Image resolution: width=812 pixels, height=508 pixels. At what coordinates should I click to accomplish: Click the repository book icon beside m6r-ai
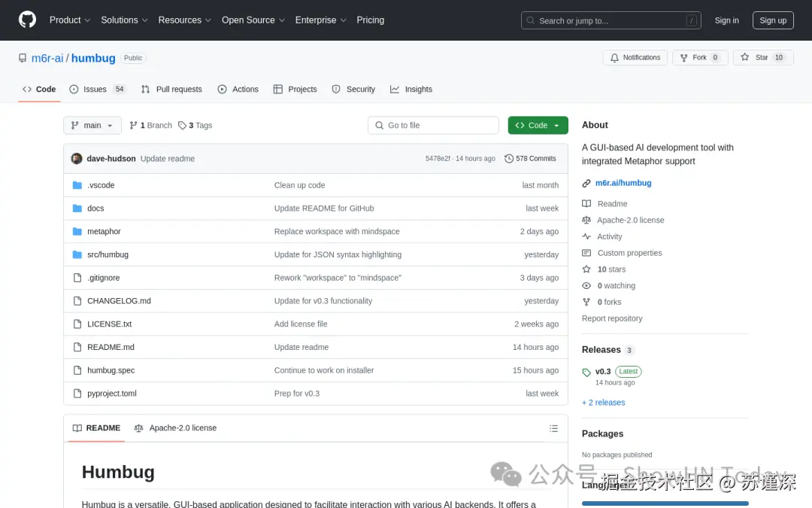pos(23,58)
